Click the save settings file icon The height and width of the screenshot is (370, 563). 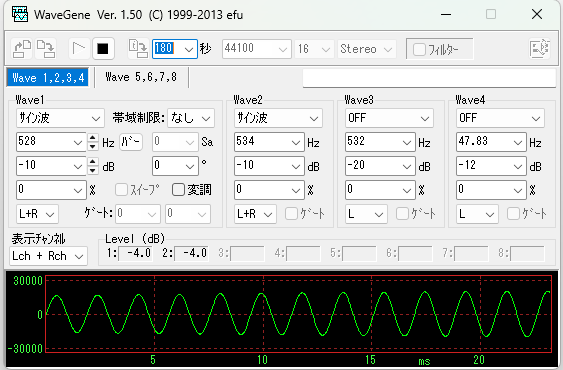(46, 48)
